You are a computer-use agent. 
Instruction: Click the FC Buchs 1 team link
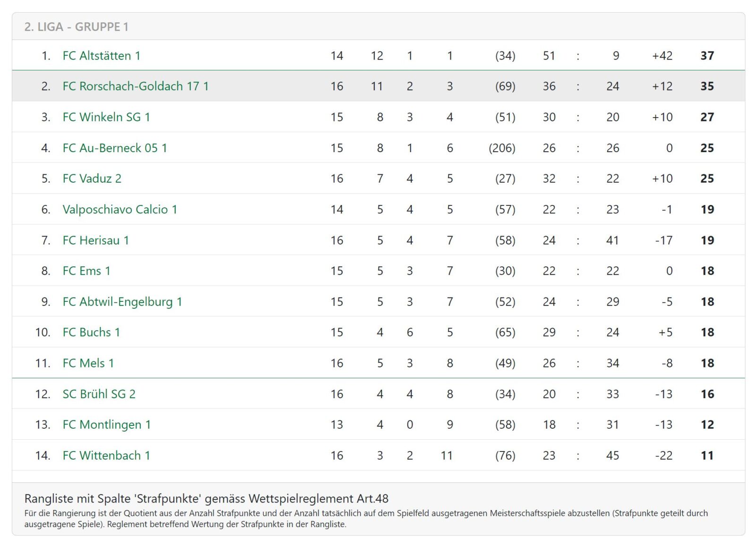(91, 332)
